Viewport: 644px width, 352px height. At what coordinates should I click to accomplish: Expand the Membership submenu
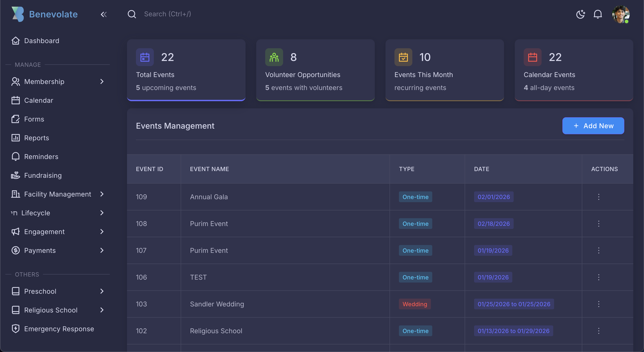[102, 81]
